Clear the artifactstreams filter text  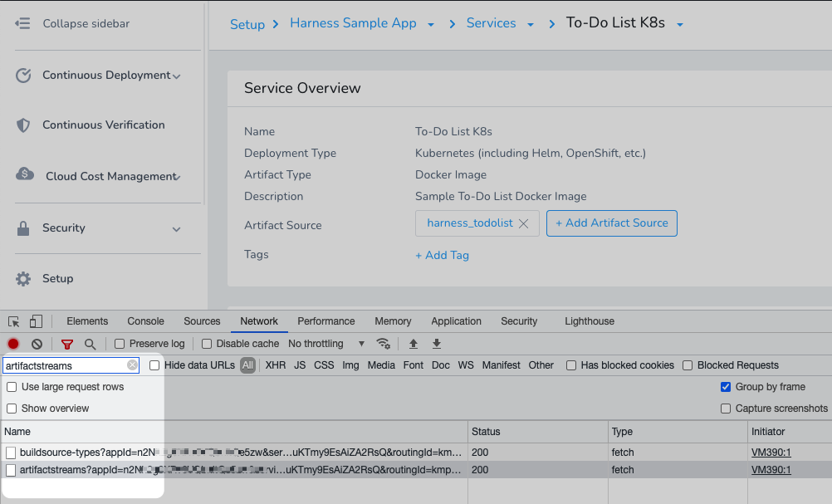132,365
